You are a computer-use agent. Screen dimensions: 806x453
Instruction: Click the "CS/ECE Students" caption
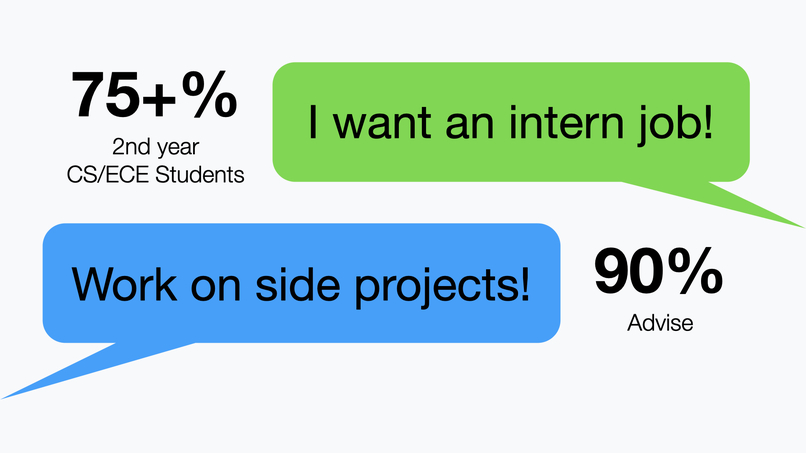click(155, 175)
